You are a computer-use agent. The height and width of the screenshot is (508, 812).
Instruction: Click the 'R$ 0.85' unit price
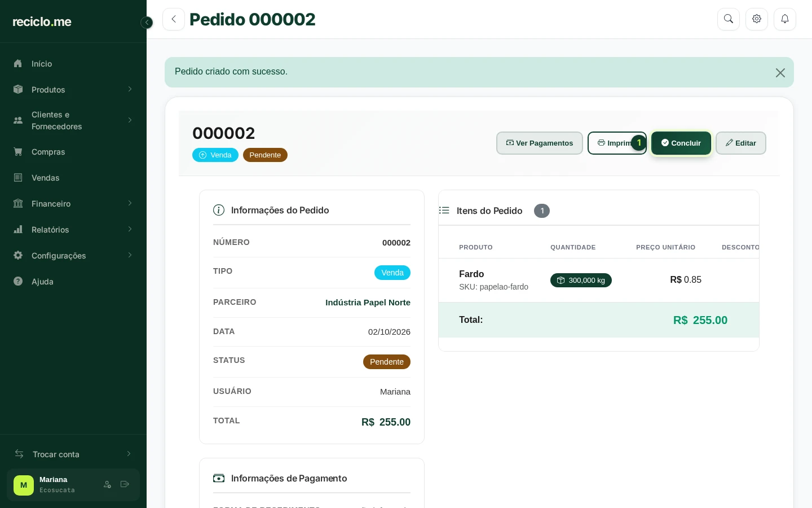[686, 280]
